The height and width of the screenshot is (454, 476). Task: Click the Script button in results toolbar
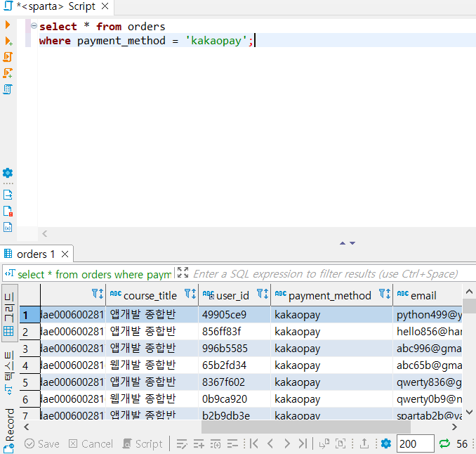143,444
